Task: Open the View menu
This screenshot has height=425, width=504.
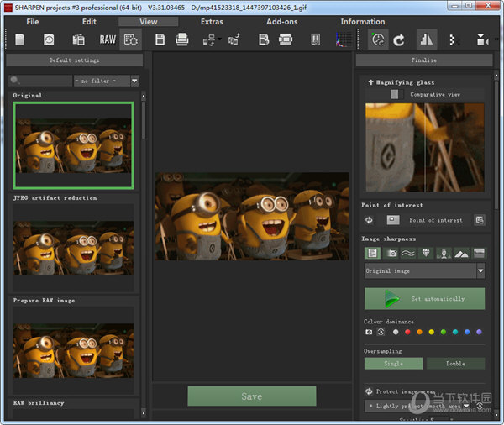Action: (148, 22)
